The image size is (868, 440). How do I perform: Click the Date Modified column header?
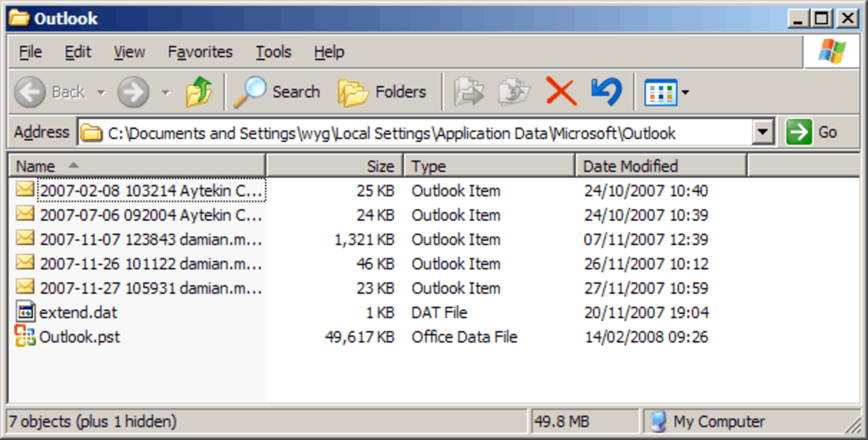[629, 166]
